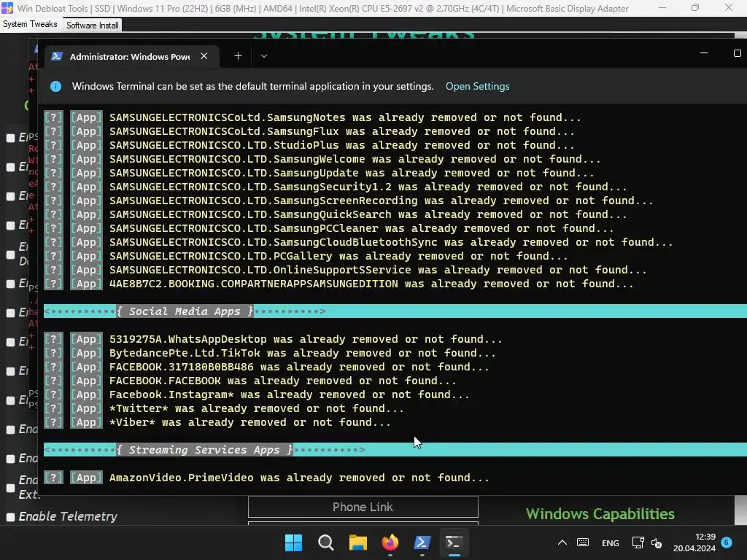Click the PowerShell tab icon
747x560 pixels.
pos(57,56)
